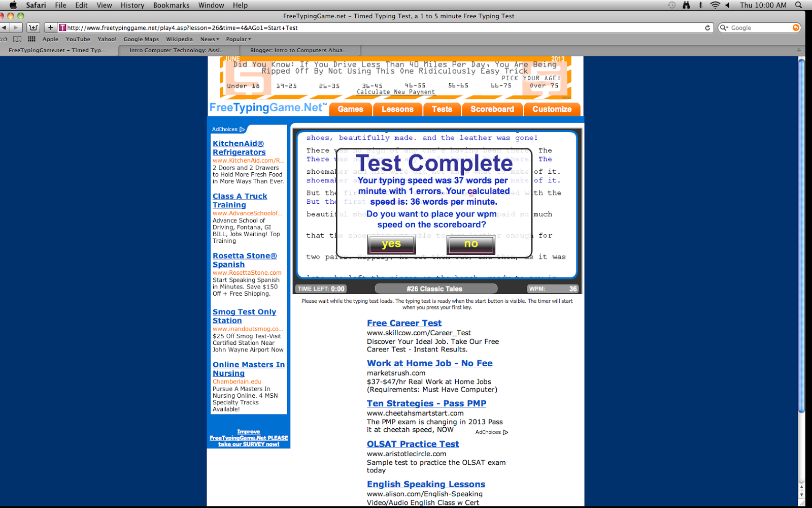
Task: Open the Games tab on site
Action: [350, 109]
